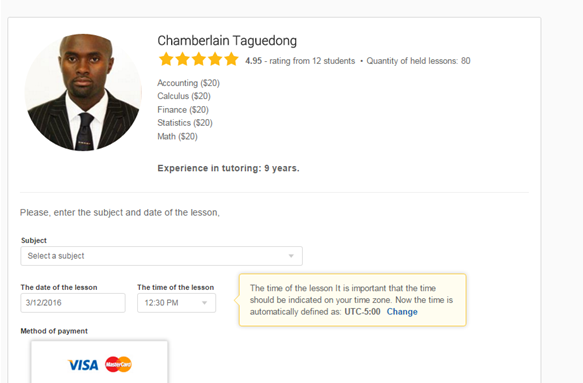Click the Change time zone link
The height and width of the screenshot is (383, 583).
click(402, 312)
